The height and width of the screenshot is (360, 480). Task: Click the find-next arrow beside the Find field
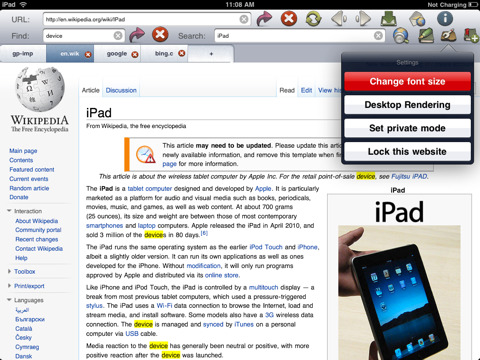[137, 35]
